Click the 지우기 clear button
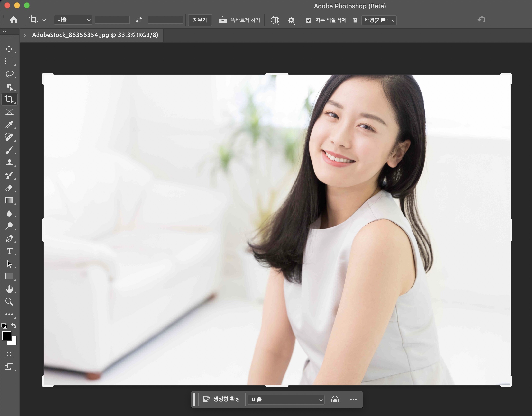Screen dimensions: 532x416 [x=200, y=20]
